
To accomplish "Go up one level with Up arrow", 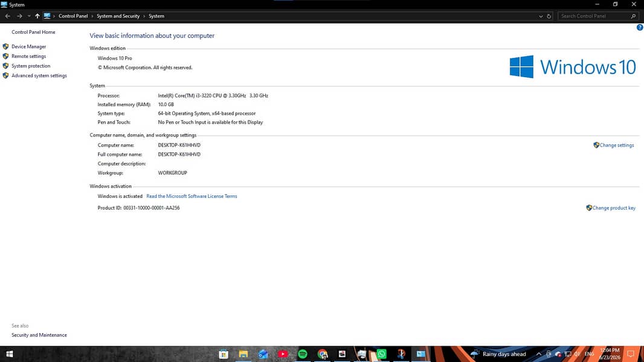I will click(37, 16).
